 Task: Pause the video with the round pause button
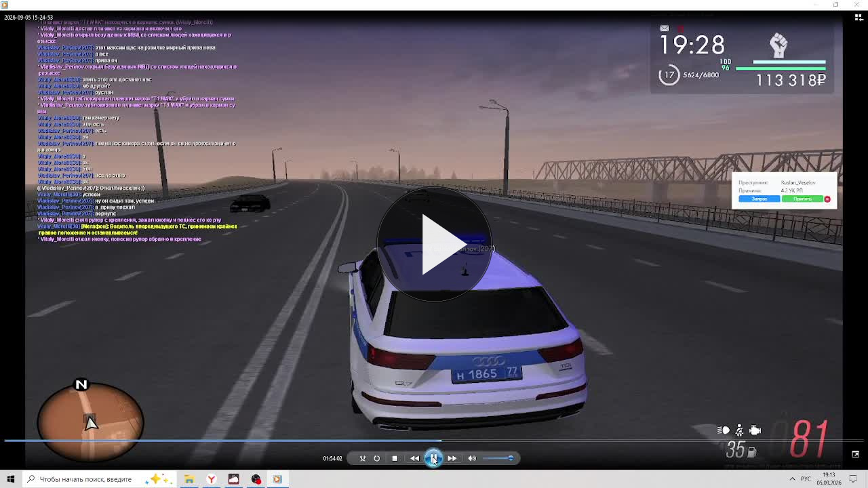[433, 458]
